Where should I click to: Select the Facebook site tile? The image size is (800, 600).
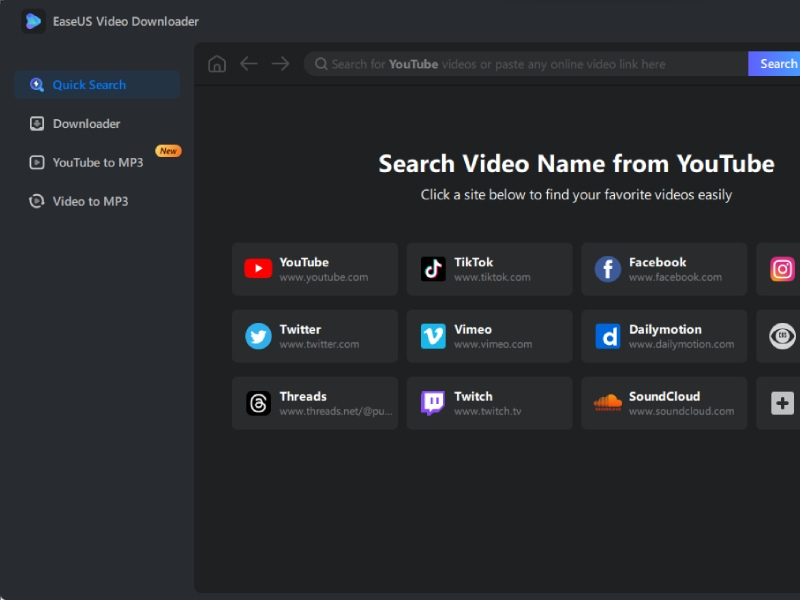[x=663, y=269]
